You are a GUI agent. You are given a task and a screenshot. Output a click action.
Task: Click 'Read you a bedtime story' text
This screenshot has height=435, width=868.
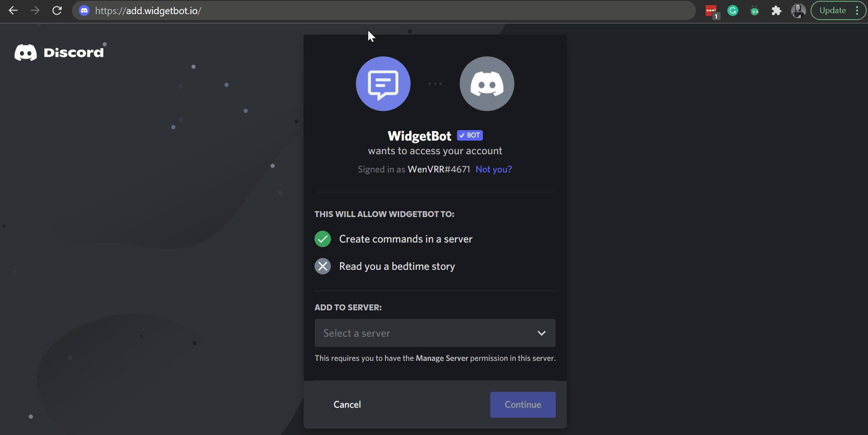[397, 266]
